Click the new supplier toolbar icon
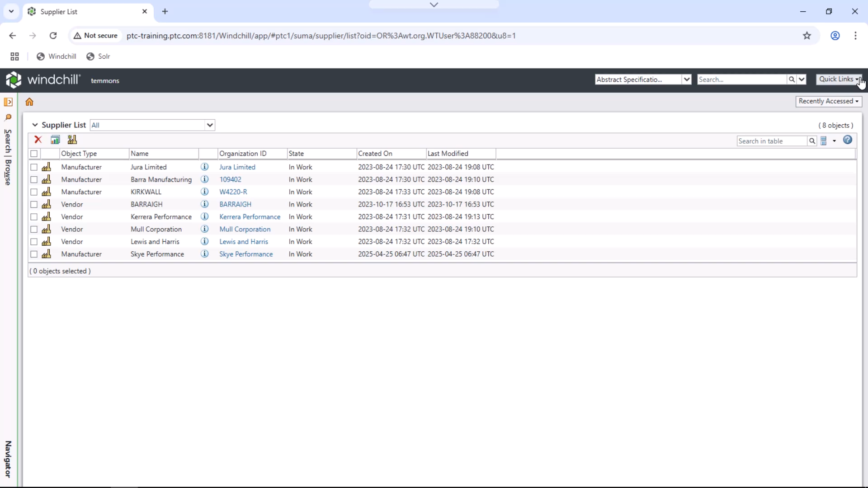 (x=72, y=140)
